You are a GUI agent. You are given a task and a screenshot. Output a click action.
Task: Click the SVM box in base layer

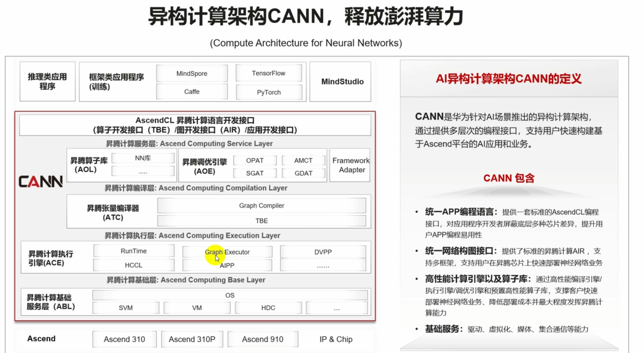[126, 308]
